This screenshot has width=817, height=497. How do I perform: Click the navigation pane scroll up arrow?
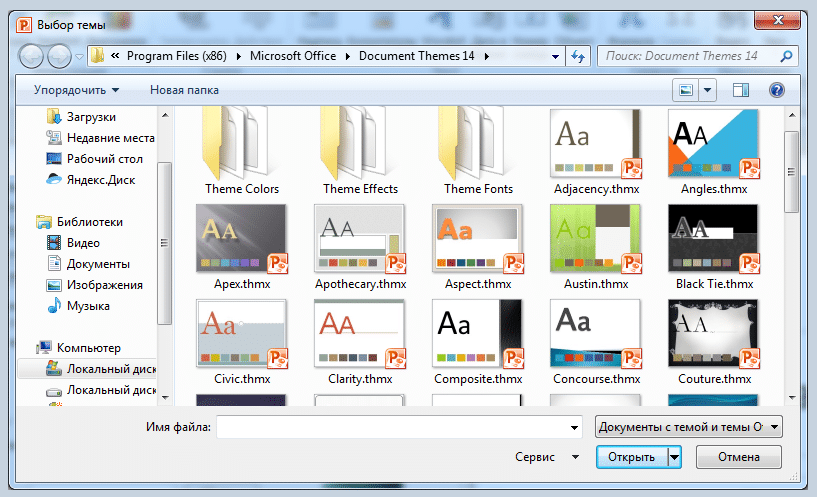coord(165,115)
